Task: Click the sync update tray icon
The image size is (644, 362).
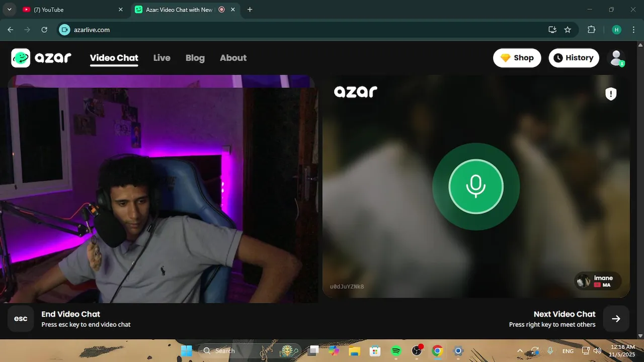Action: 535,351
